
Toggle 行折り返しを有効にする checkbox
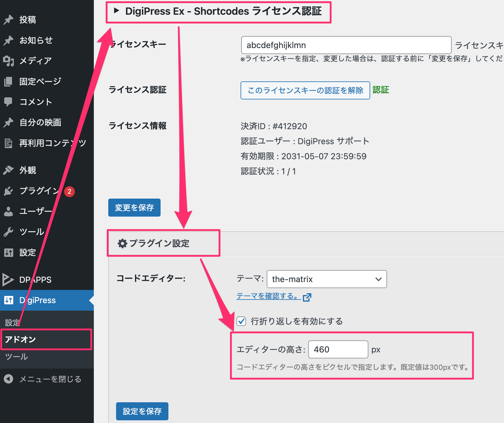(241, 321)
